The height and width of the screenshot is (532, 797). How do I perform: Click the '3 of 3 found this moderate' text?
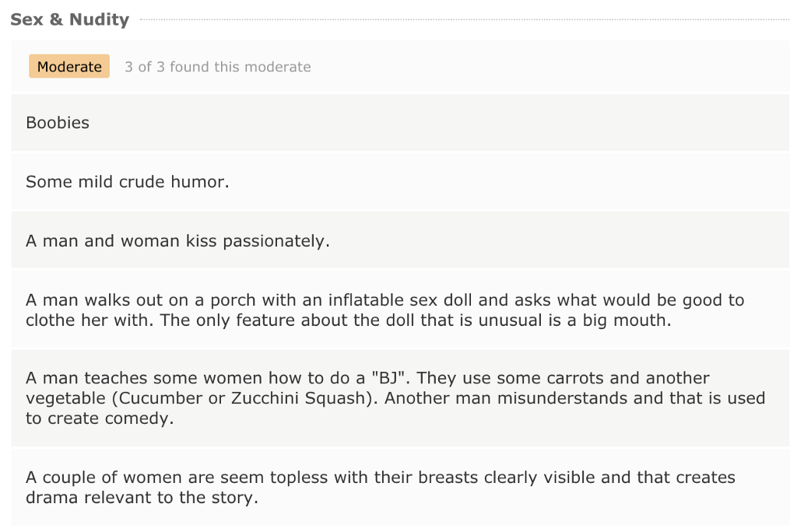point(218,67)
